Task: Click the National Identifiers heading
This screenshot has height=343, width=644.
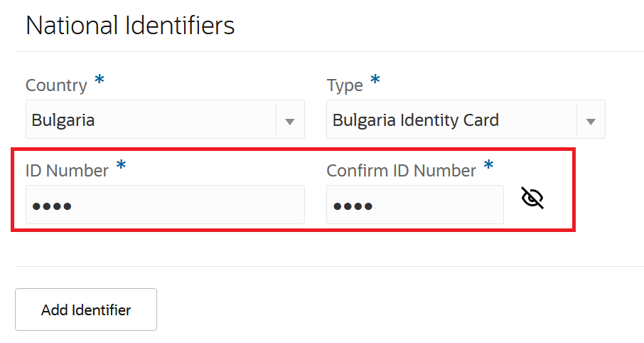Action: 130,26
